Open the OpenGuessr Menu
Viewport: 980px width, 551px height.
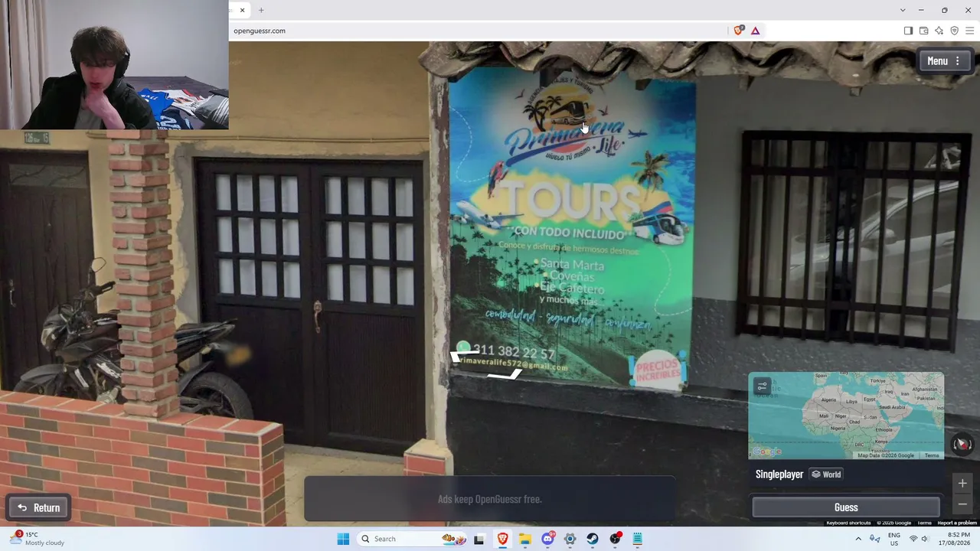click(946, 61)
